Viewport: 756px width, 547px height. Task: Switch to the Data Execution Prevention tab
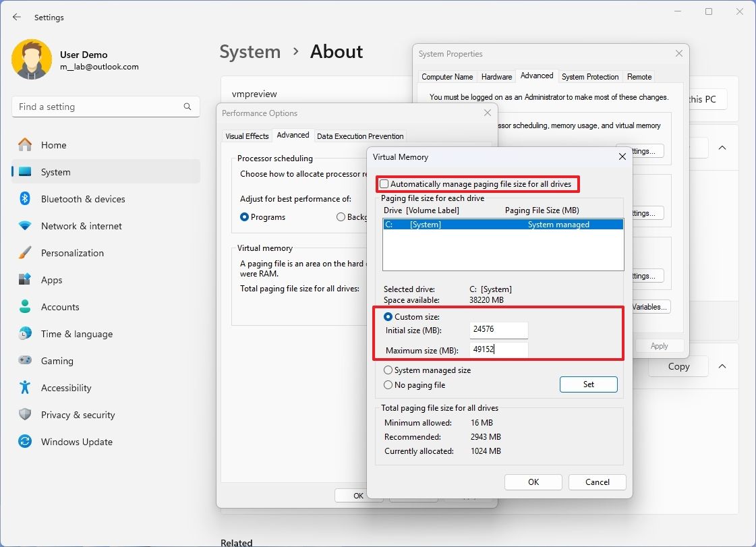click(360, 136)
